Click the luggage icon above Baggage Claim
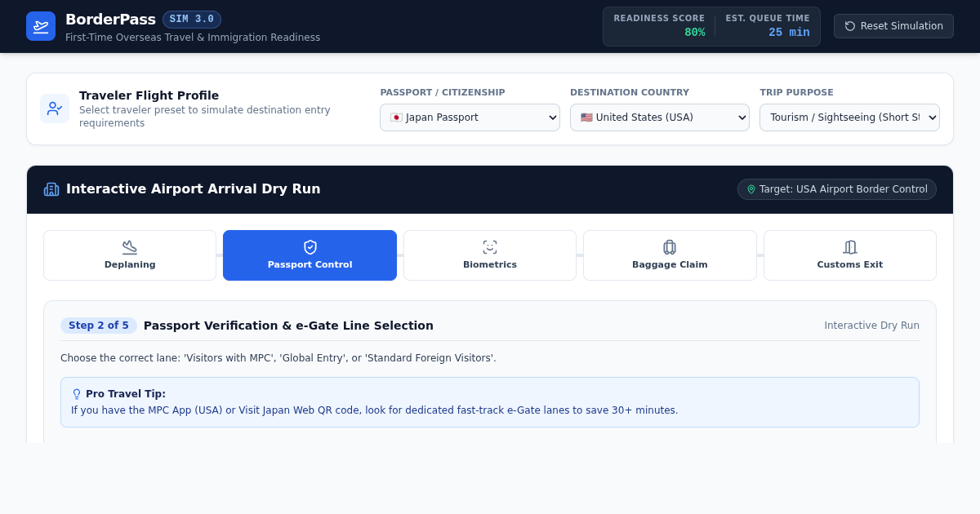 click(x=670, y=247)
